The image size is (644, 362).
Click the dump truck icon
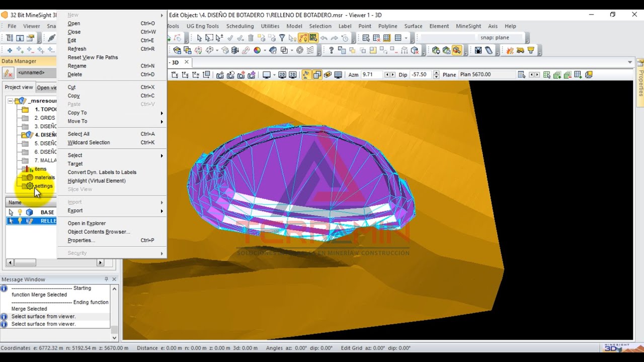click(520, 50)
